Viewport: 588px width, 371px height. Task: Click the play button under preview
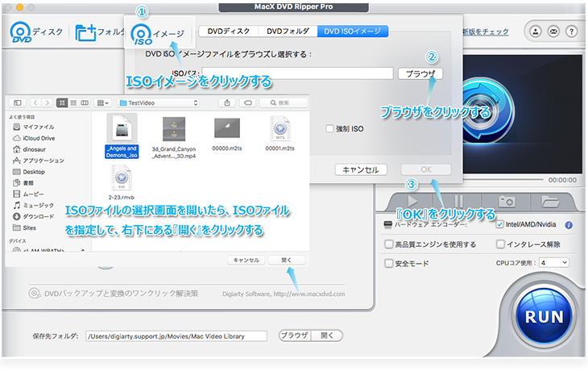tap(412, 202)
